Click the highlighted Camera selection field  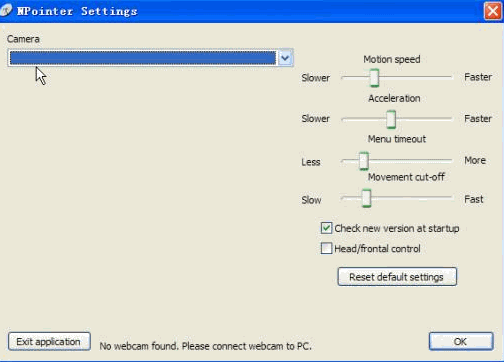[143, 58]
